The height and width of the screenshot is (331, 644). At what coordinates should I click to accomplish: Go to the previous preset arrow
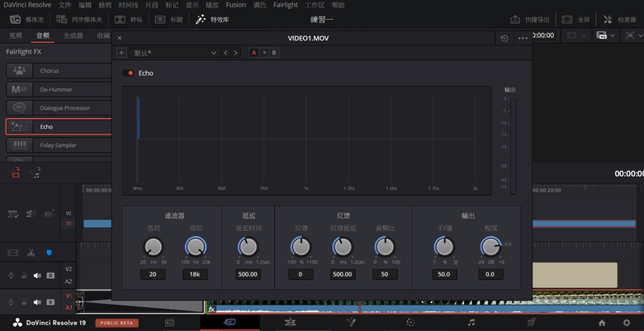tap(225, 53)
